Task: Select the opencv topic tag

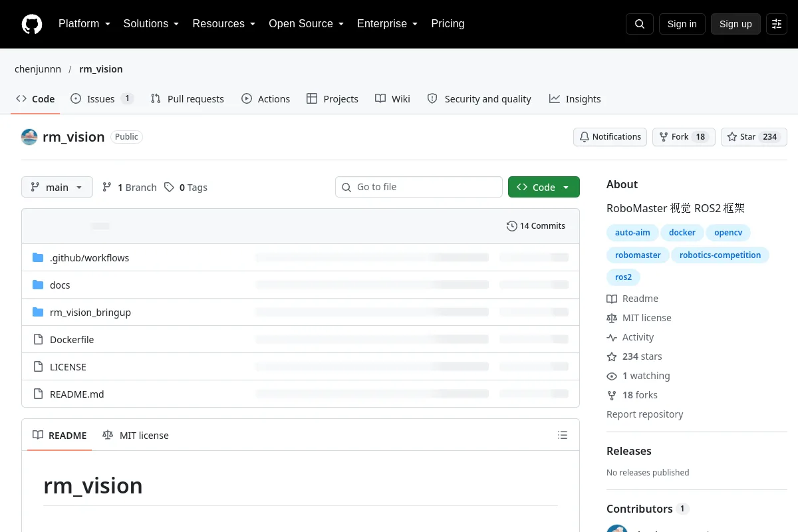Action: tap(728, 233)
